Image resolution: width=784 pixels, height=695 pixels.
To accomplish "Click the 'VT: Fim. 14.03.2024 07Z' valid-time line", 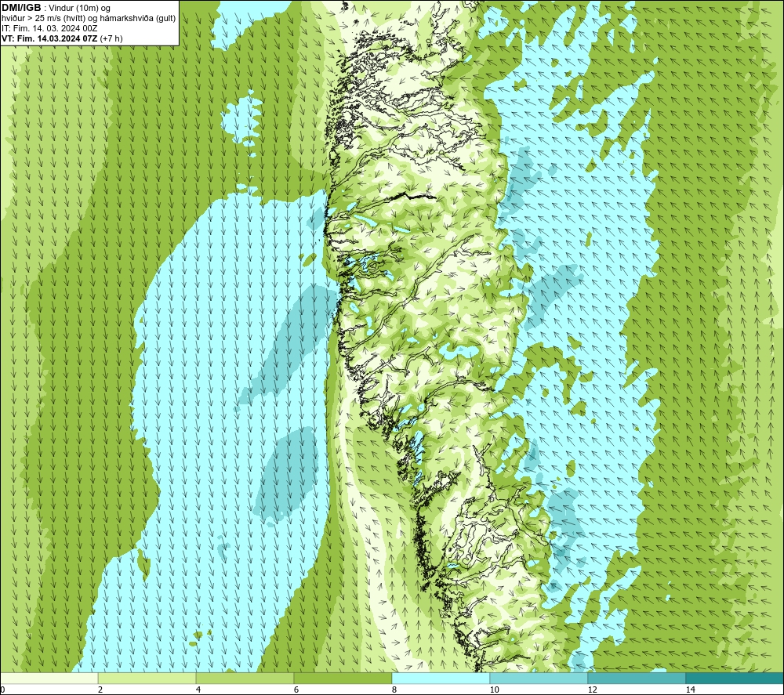I will pyautogui.click(x=49, y=38).
